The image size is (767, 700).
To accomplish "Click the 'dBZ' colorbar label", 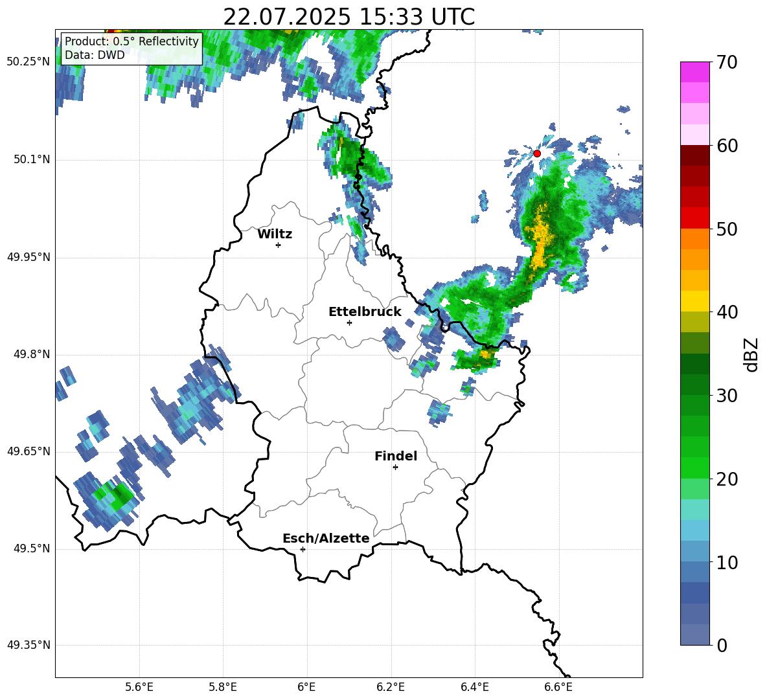I will point(750,354).
